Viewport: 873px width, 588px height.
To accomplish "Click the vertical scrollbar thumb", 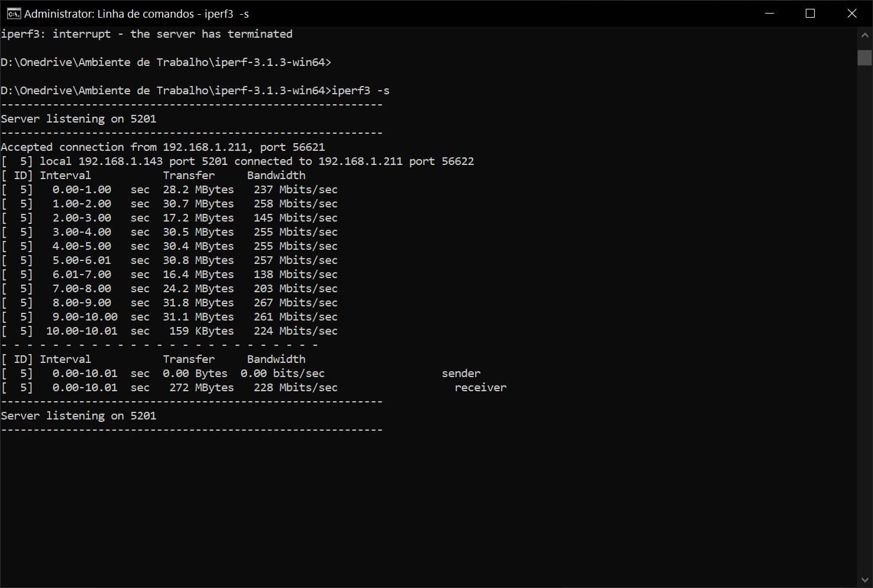I will tap(865, 58).
